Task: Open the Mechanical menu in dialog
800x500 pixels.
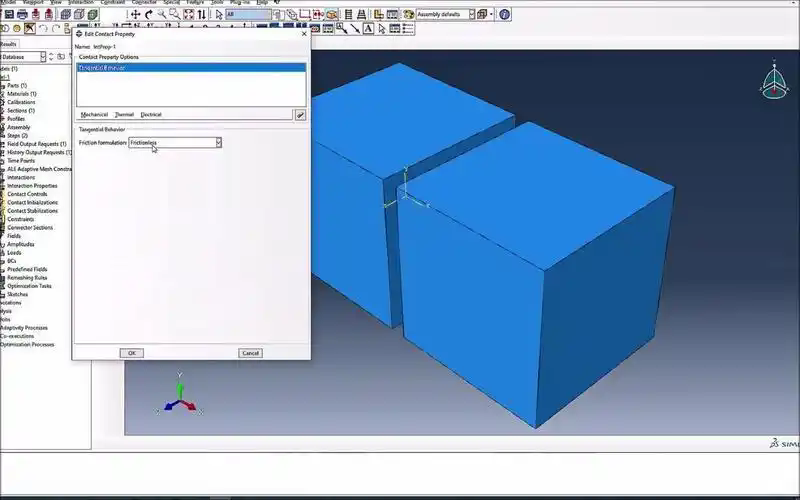Action: point(94,115)
